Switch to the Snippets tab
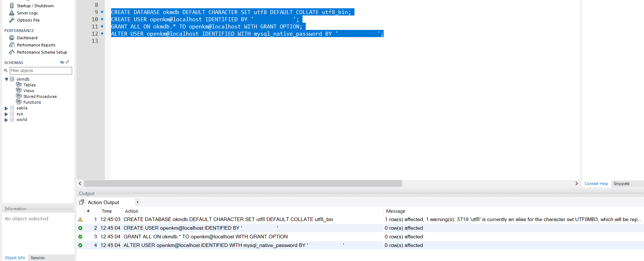Viewport: 644px width, 261px height. (621, 184)
